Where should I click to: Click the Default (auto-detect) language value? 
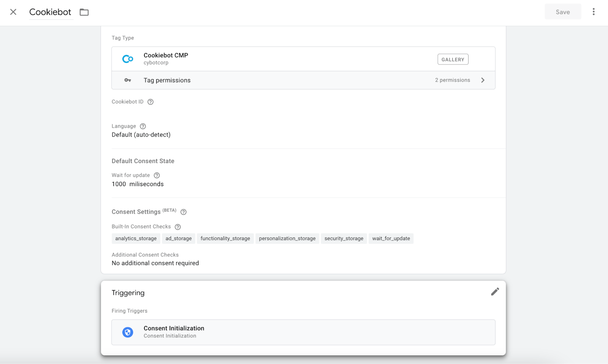pyautogui.click(x=141, y=135)
